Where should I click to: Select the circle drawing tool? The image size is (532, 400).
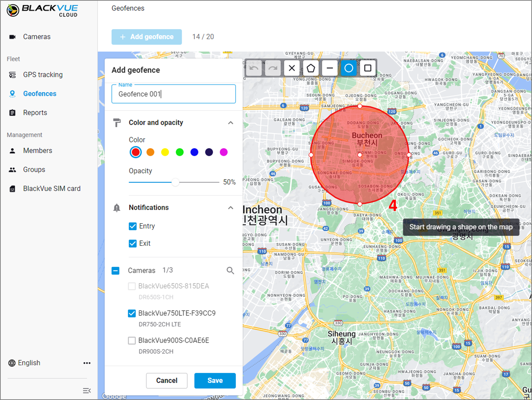[349, 68]
